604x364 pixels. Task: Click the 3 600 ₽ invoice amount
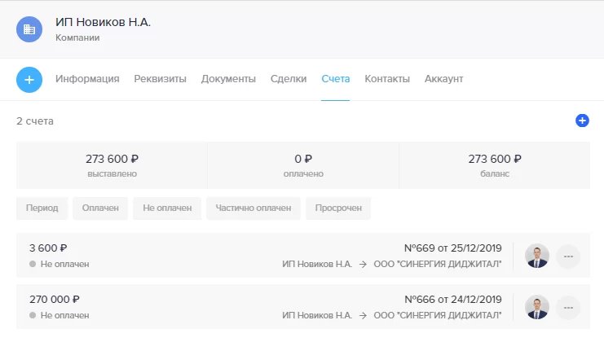pyautogui.click(x=48, y=248)
